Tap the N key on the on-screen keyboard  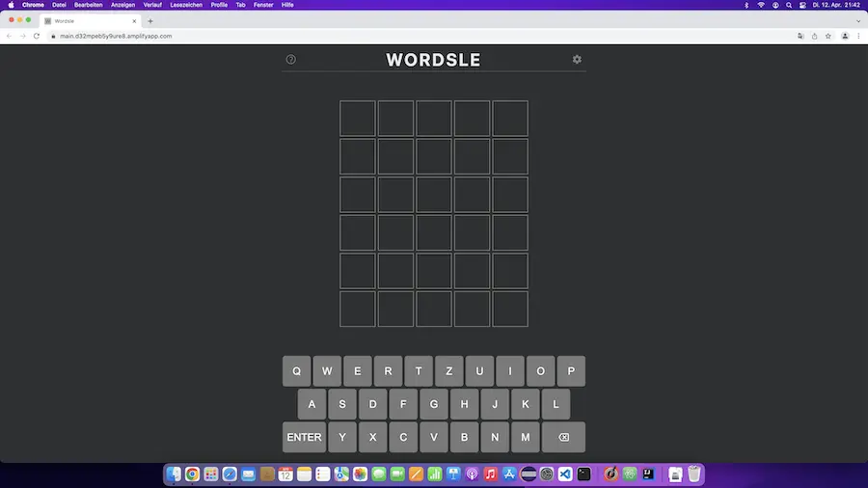[x=495, y=437]
